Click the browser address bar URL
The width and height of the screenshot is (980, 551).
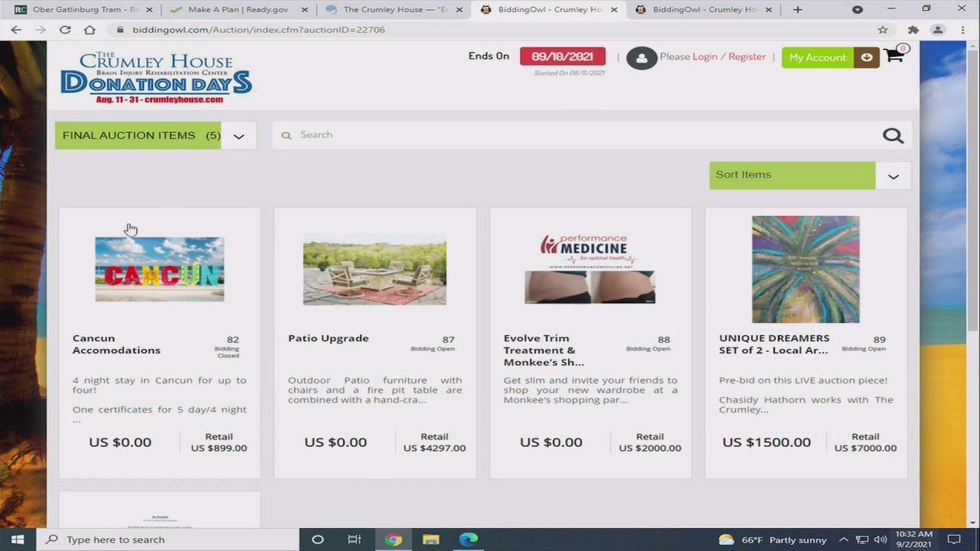point(259,30)
